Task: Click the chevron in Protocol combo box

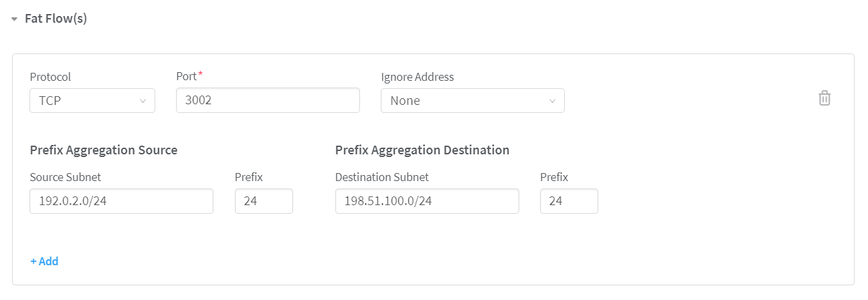Action: 143,101
